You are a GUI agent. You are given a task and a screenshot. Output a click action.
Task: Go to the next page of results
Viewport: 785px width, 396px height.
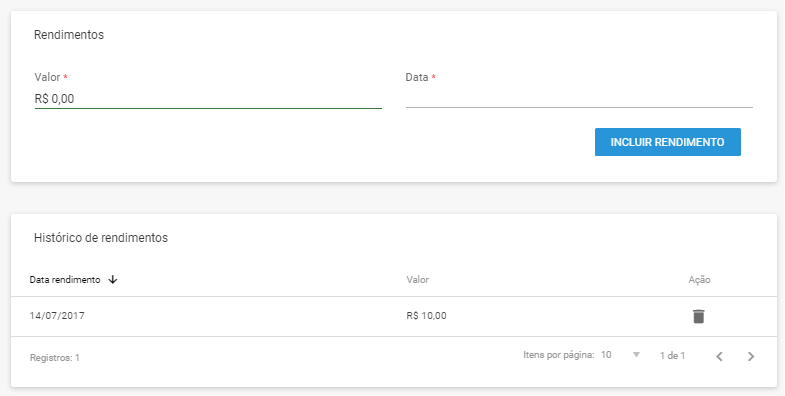[x=750, y=356]
